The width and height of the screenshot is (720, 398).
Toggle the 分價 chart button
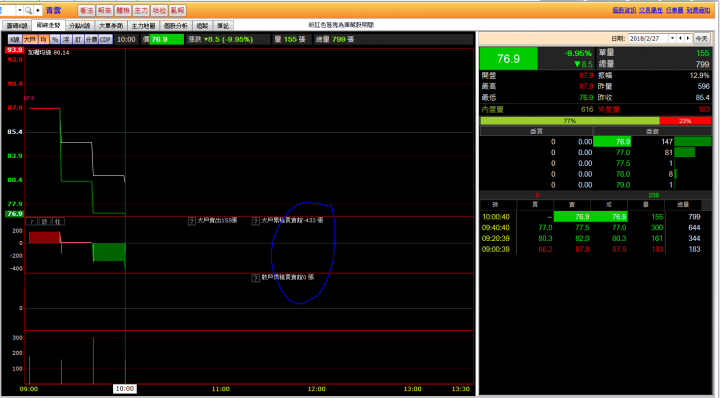91,39
